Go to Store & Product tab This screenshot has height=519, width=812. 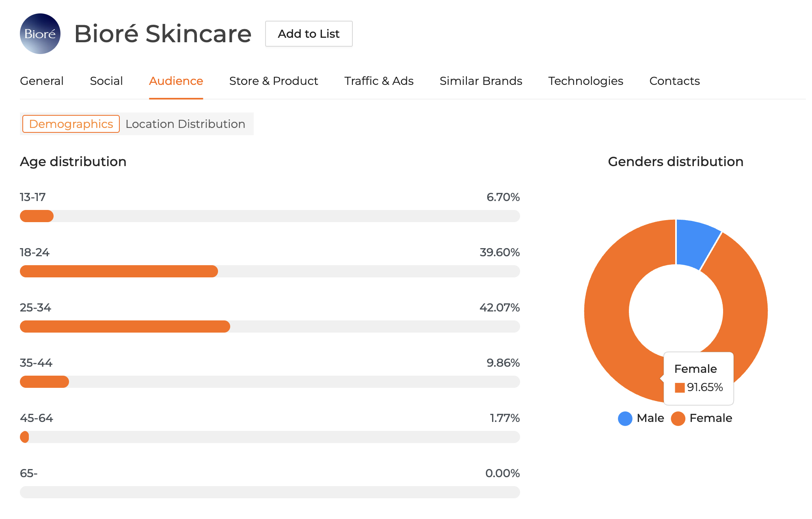tap(274, 81)
